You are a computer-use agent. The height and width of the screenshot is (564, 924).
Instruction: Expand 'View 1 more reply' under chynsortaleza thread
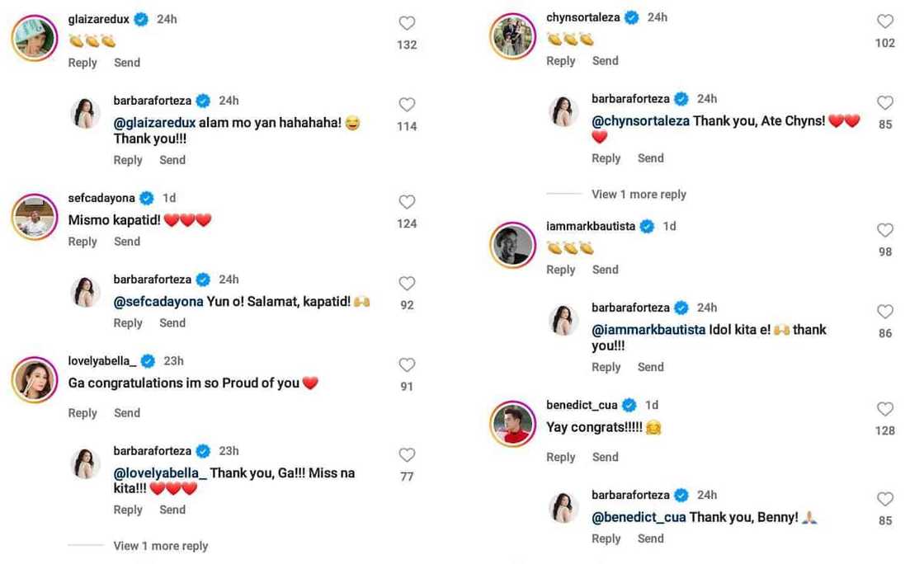pos(639,195)
